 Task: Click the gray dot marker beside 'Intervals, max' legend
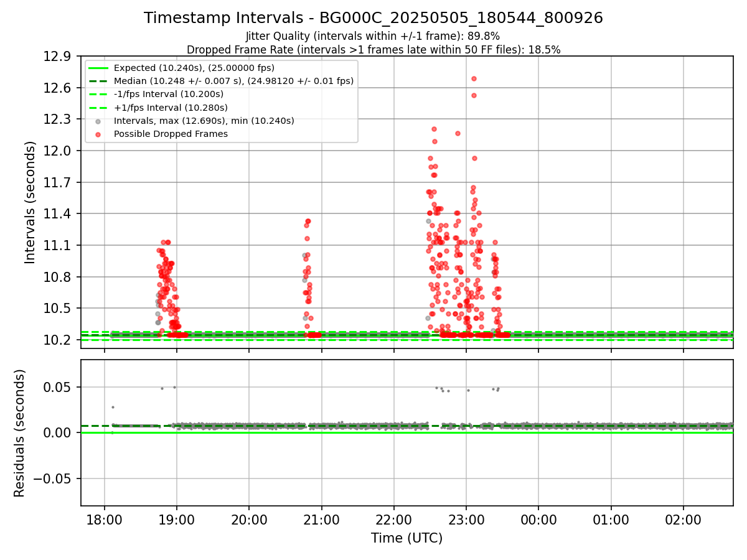(x=98, y=121)
